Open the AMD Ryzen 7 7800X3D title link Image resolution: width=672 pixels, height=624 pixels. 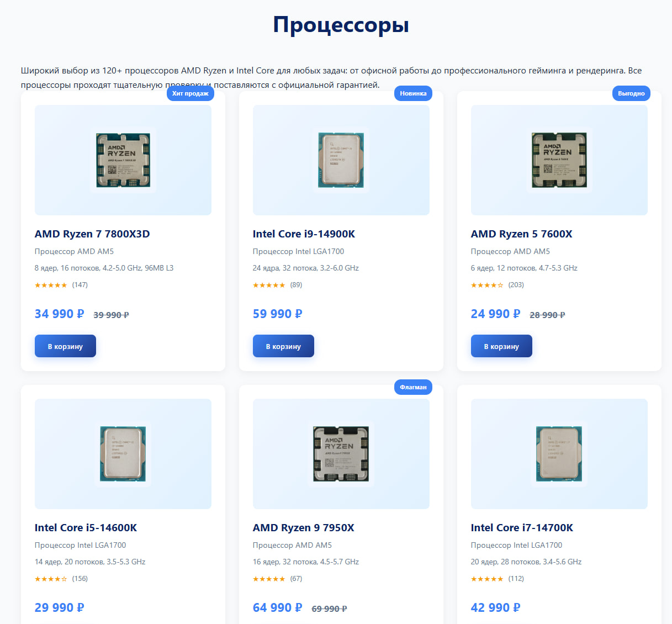[x=92, y=234]
